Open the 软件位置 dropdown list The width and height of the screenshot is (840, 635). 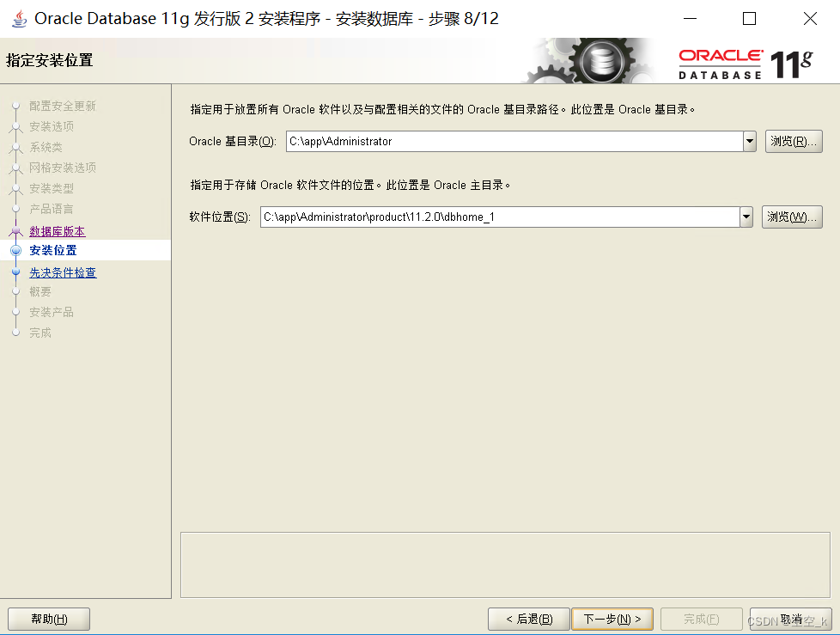pyautogui.click(x=746, y=217)
